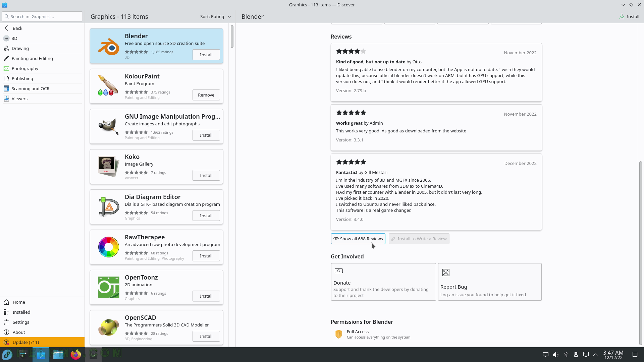Click the Bluetooth tray icon

pyautogui.click(x=566, y=355)
